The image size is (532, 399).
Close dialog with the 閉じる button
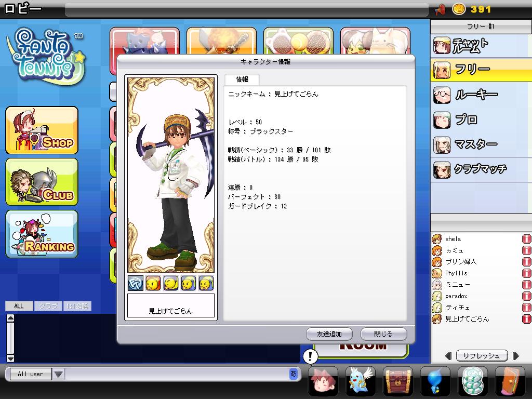click(x=383, y=334)
